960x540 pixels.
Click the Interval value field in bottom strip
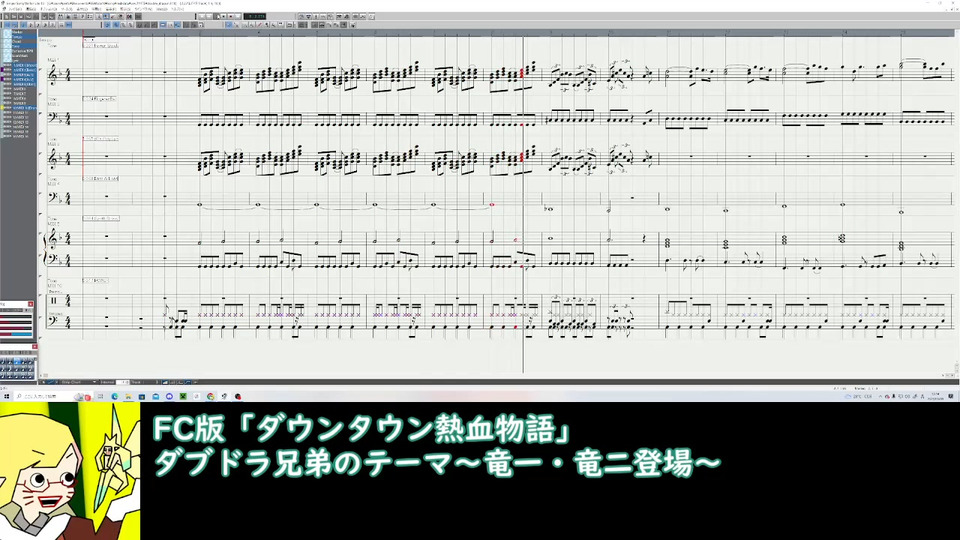(x=122, y=382)
